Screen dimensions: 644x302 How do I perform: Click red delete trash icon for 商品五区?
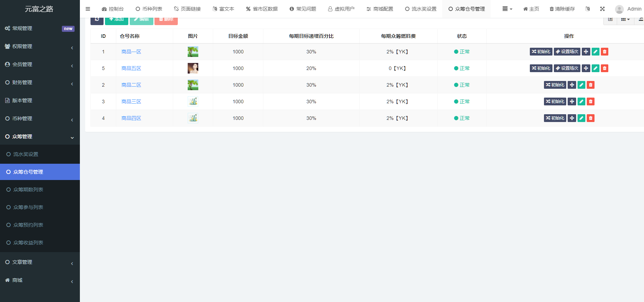(604, 68)
